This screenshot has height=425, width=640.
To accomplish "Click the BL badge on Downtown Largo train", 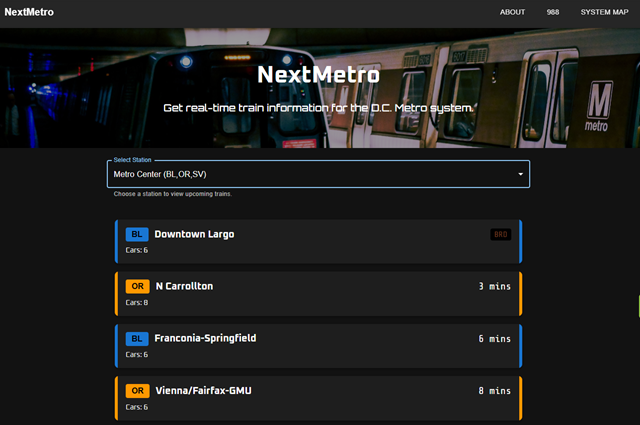I will pos(137,234).
